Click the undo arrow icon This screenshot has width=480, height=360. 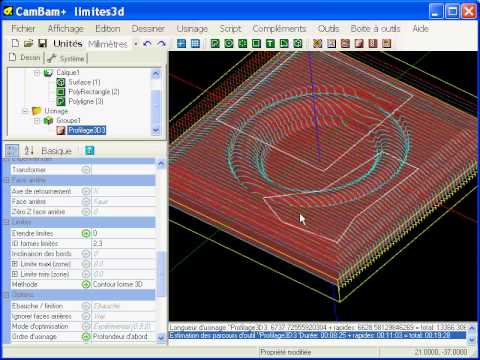point(147,44)
